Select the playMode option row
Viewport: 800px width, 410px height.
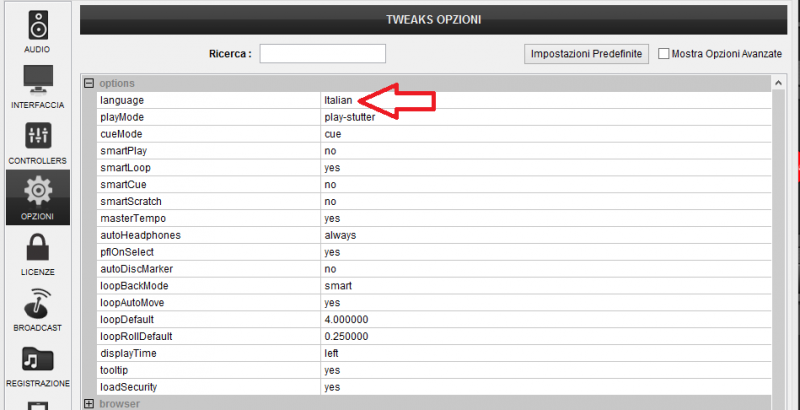[x=434, y=117]
